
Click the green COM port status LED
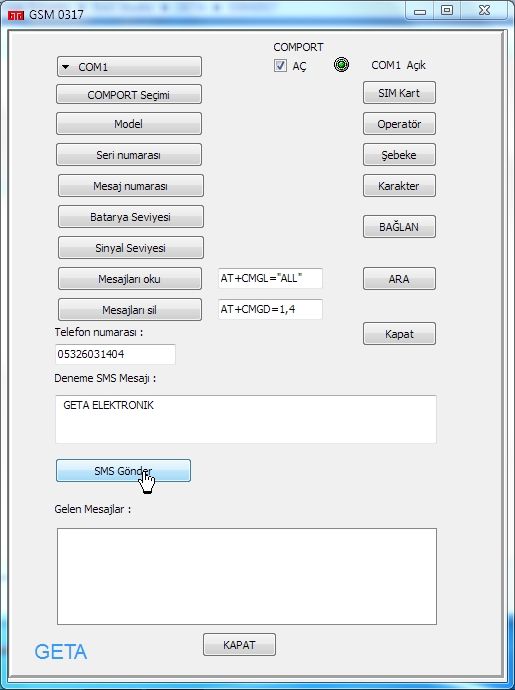[x=341, y=65]
